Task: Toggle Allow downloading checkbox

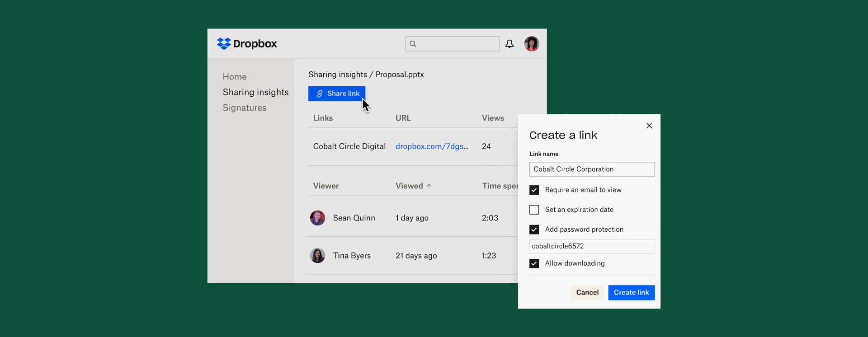Action: click(x=534, y=263)
